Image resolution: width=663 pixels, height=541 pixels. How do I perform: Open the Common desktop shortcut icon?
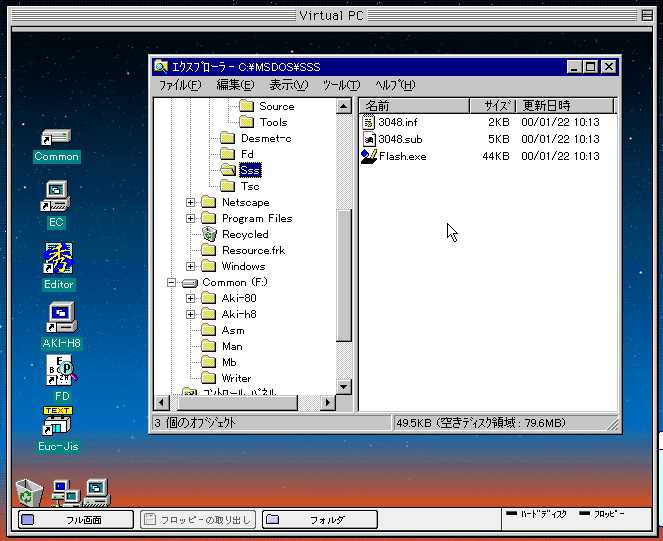click(x=56, y=137)
